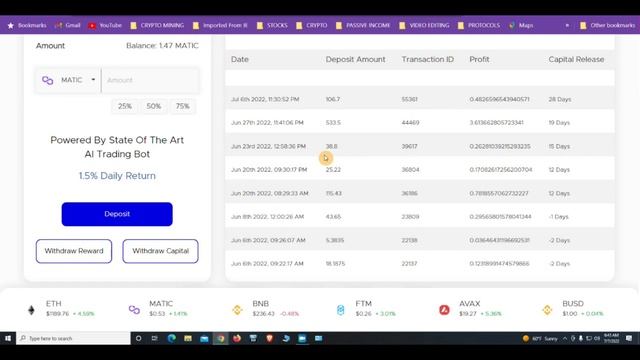Click the FTM logo in price ticker
640x360 pixels.
click(340, 310)
